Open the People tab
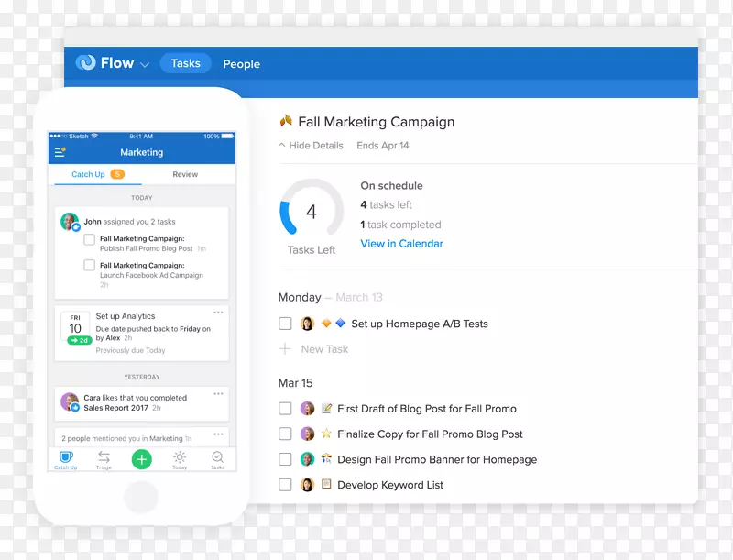733x560 pixels. tap(241, 64)
